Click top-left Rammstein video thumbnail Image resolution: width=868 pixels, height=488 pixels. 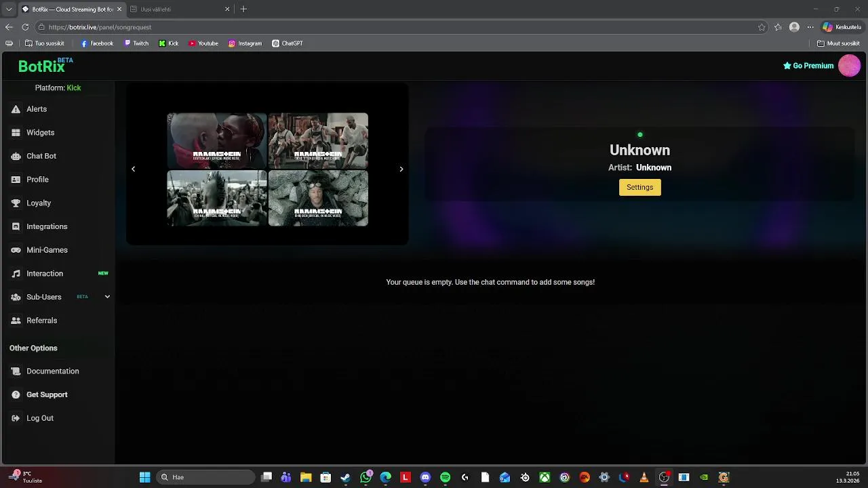pos(217,141)
